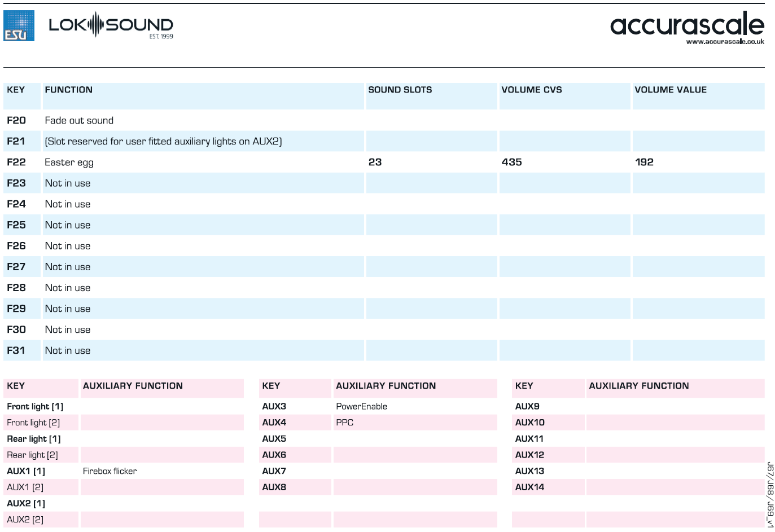Click the FUNCTION column header in top table

(x=69, y=90)
